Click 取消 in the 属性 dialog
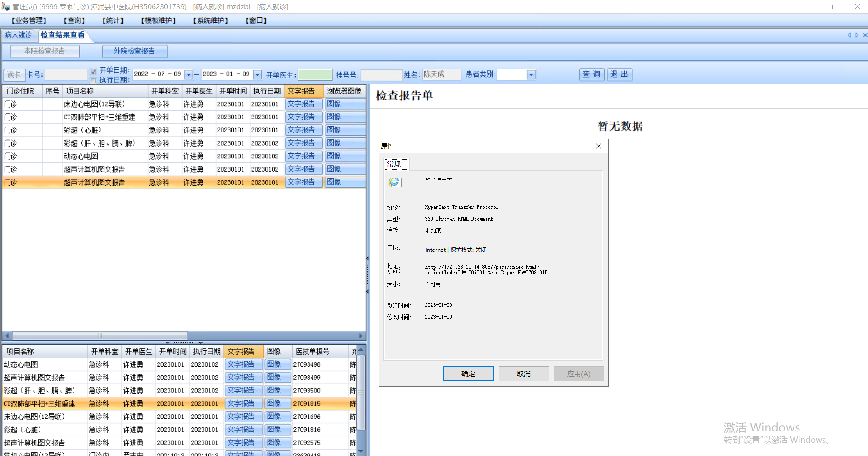Viewport: 868px width, 456px height. click(x=524, y=374)
